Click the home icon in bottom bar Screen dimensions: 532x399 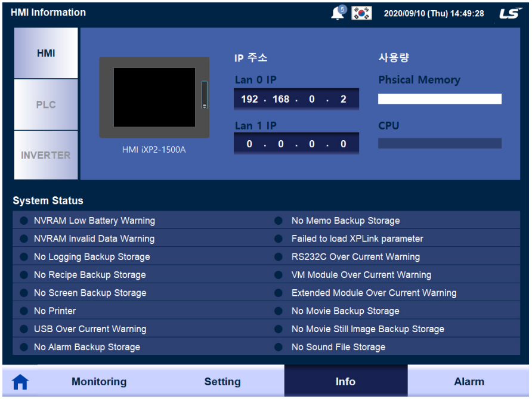(20, 382)
